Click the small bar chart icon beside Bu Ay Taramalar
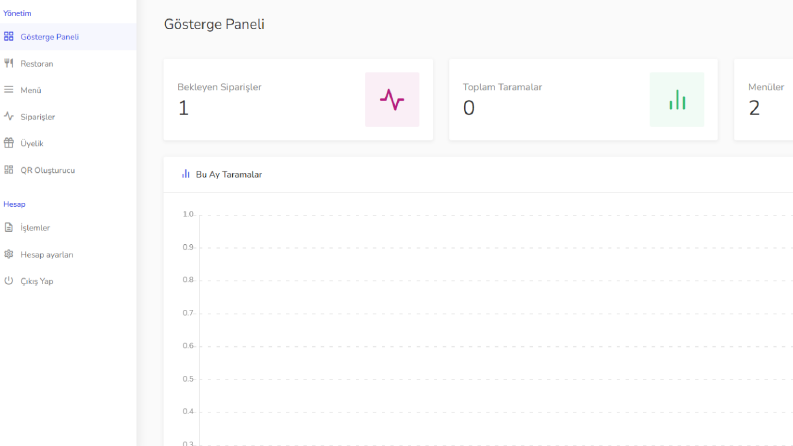This screenshot has height=446, width=793. 186,174
